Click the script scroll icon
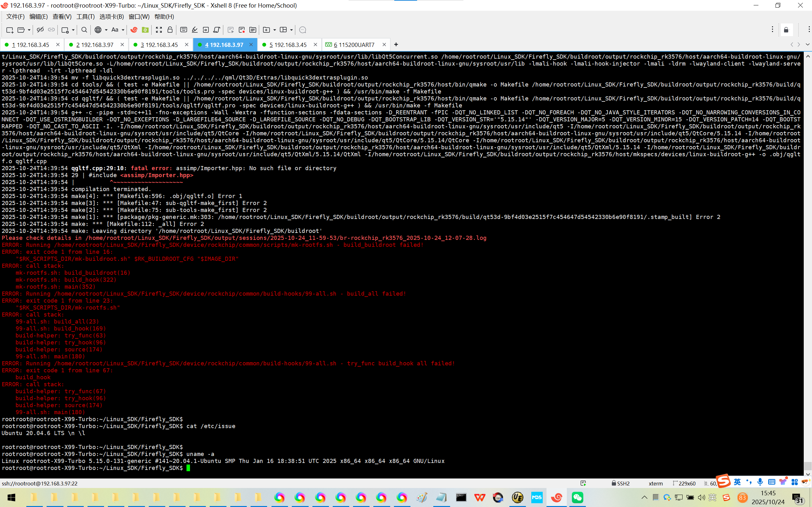The height and width of the screenshot is (507, 812). point(217,30)
